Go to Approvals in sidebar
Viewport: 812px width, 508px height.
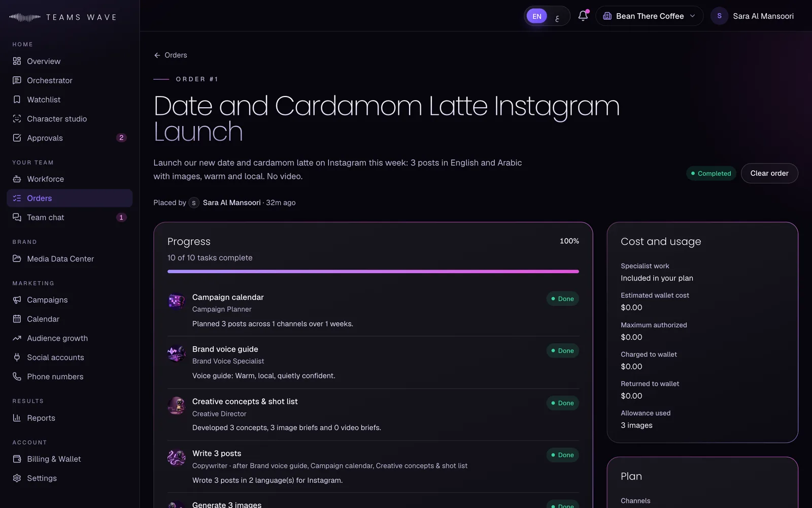coord(70,138)
